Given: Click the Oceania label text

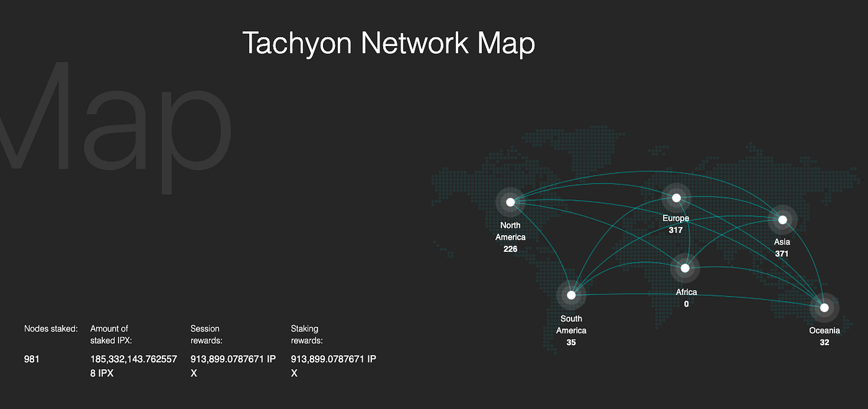Looking at the screenshot, I should [825, 331].
